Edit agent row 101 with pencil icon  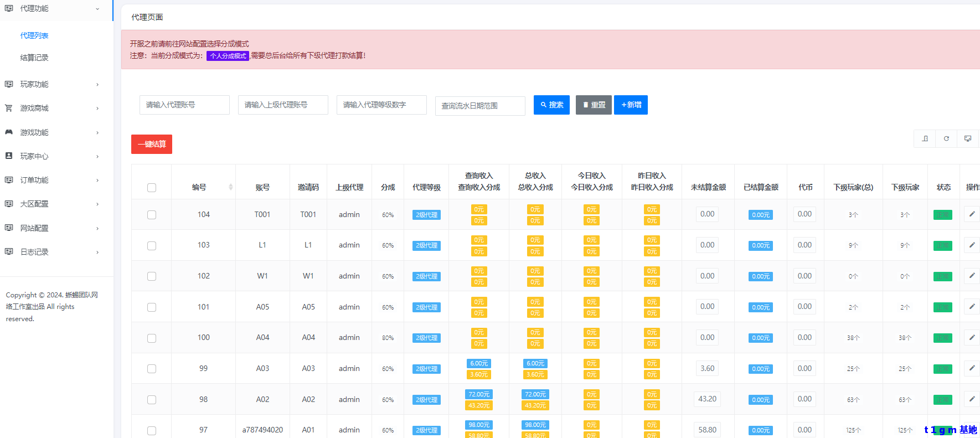point(972,307)
